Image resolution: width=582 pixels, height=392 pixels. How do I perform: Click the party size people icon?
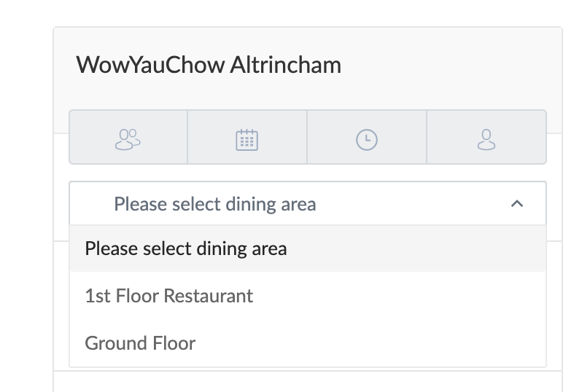click(128, 139)
